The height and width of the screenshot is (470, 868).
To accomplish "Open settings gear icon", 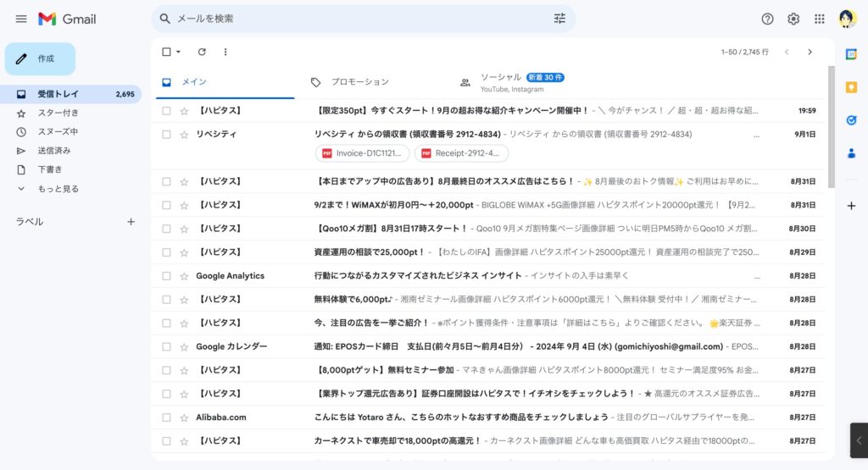I will pyautogui.click(x=793, y=19).
